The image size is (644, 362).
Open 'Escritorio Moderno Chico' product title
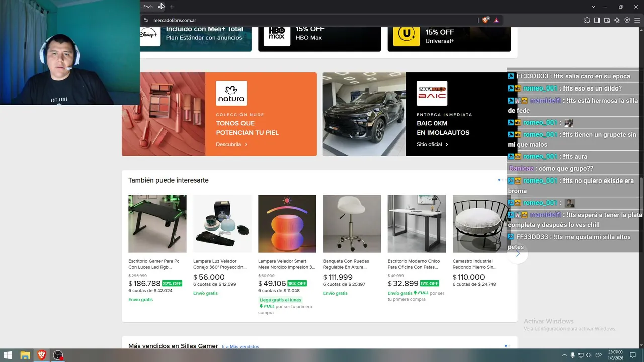pyautogui.click(x=414, y=264)
